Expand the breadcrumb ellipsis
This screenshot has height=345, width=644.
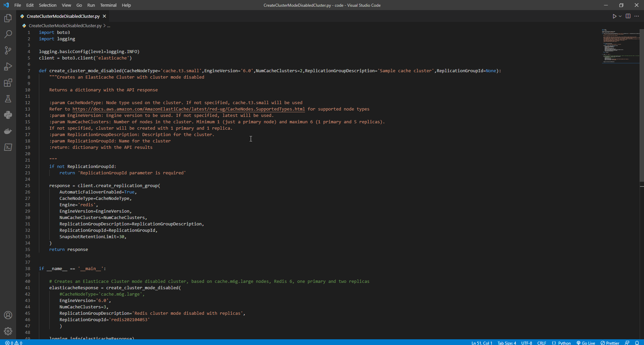[108, 26]
